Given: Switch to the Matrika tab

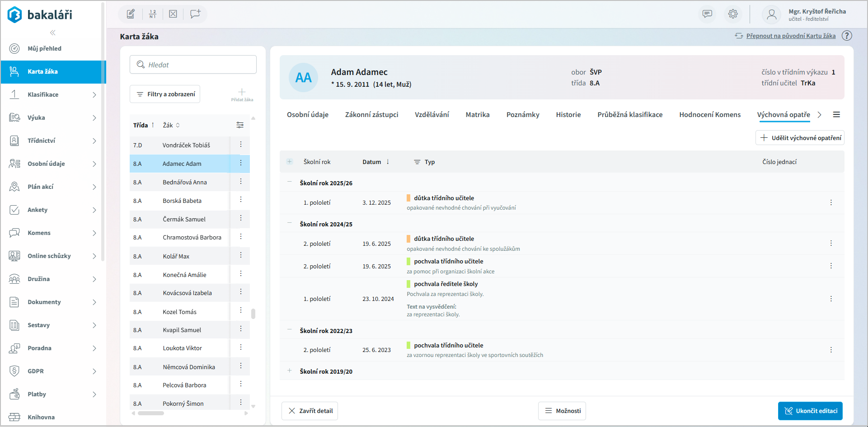Looking at the screenshot, I should pyautogui.click(x=478, y=115).
